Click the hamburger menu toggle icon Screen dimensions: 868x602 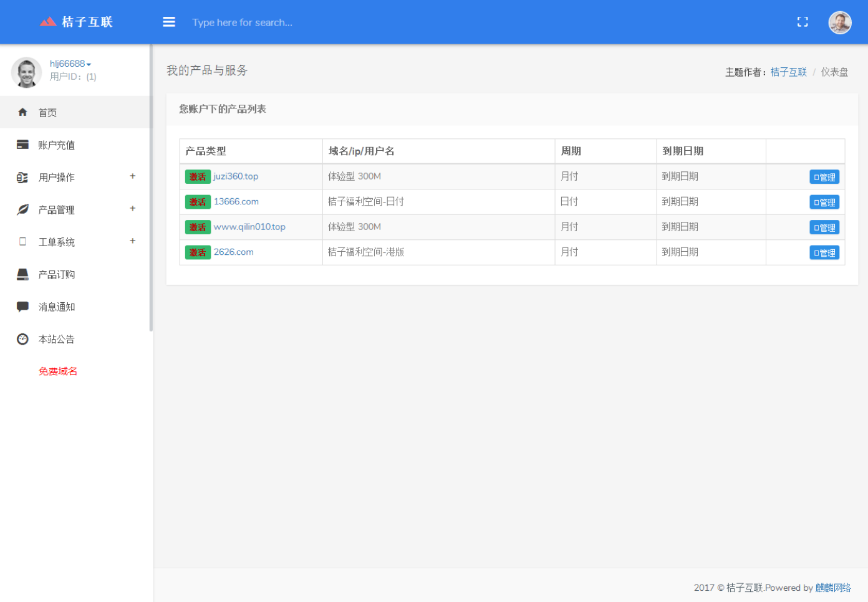(x=169, y=22)
